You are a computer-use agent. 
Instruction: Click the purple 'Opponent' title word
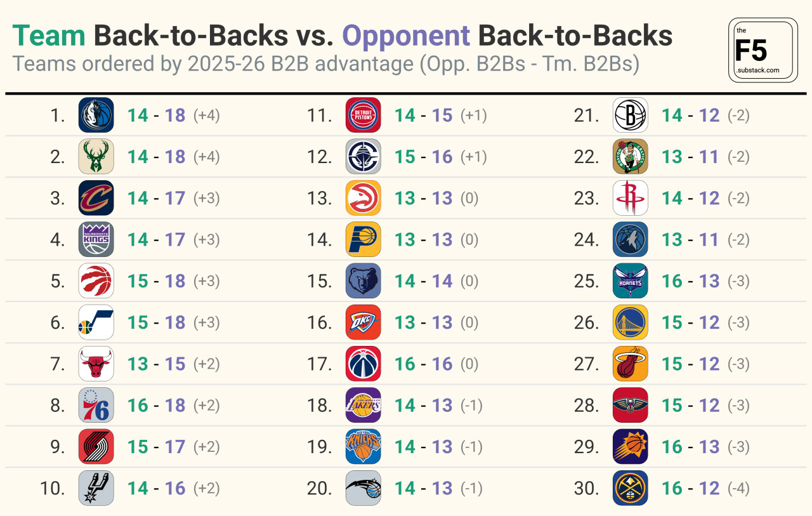406,36
